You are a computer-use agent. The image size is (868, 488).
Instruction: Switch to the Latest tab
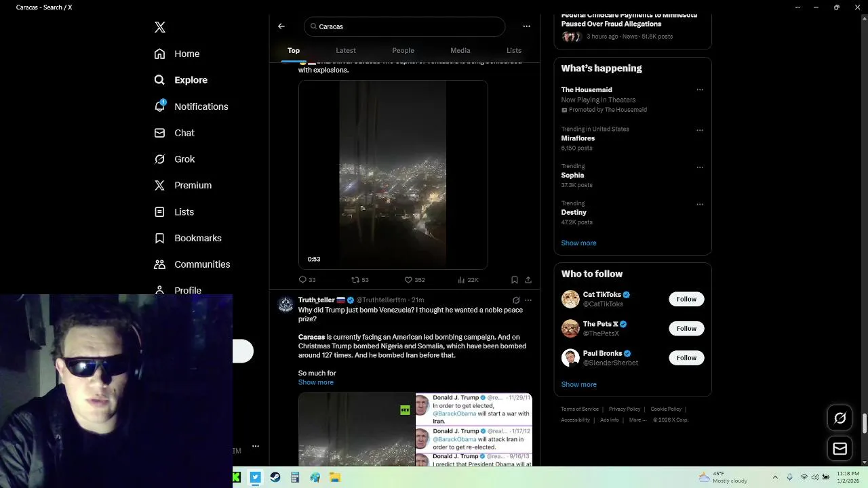[x=346, y=50]
